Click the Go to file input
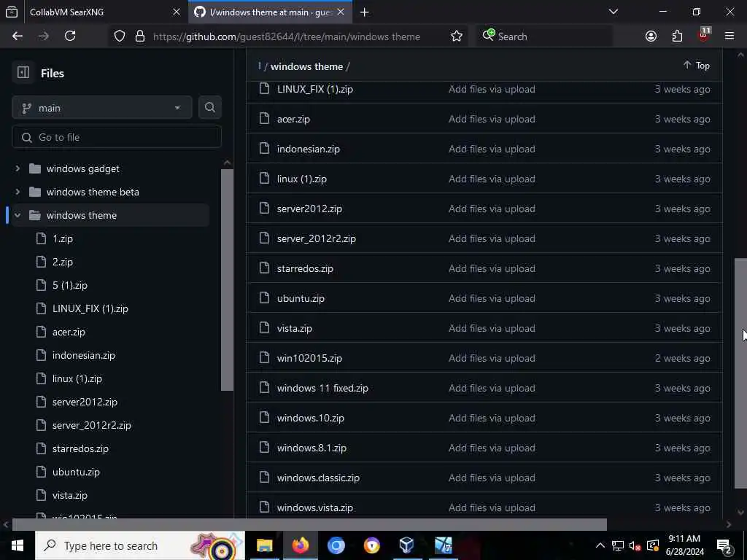The height and width of the screenshot is (560, 747). click(x=117, y=137)
